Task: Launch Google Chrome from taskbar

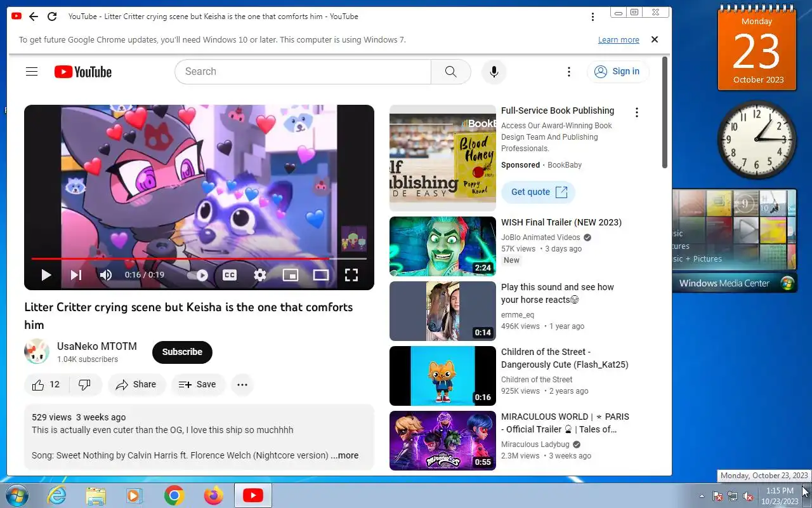Action: click(x=174, y=495)
